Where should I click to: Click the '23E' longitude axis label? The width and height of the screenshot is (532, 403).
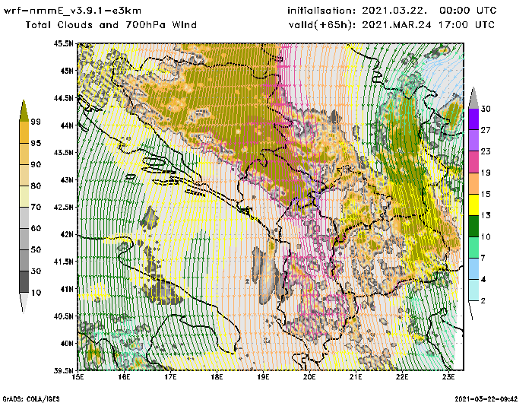[448, 377]
